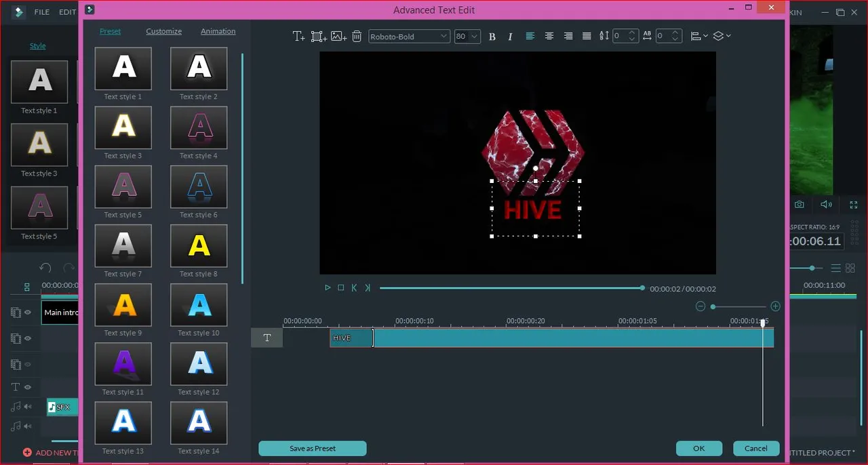The width and height of the screenshot is (868, 465).
Task: Delete the selected element with trash icon
Action: tap(357, 36)
